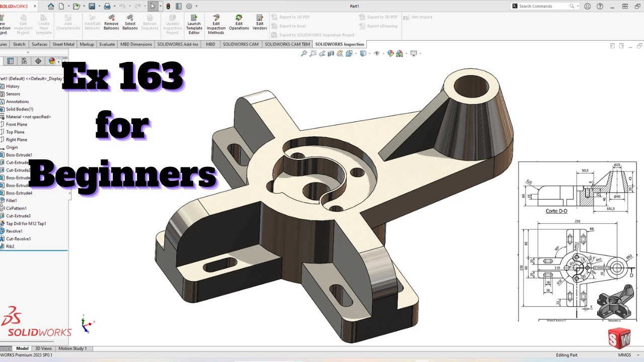Switch to the SOLIDWORKS CAM tab

[x=241, y=44]
